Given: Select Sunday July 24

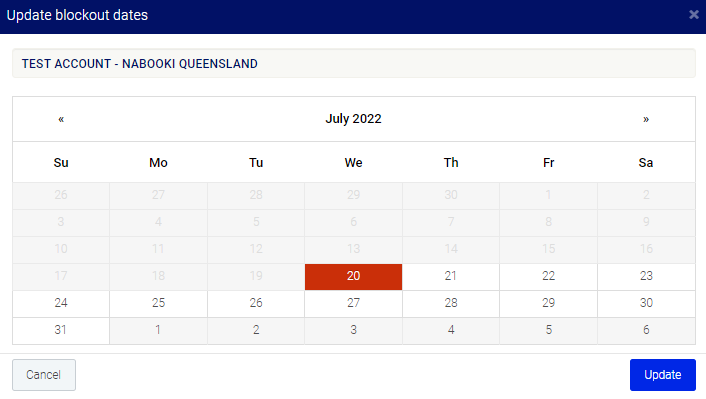Looking at the screenshot, I should pos(61,304).
